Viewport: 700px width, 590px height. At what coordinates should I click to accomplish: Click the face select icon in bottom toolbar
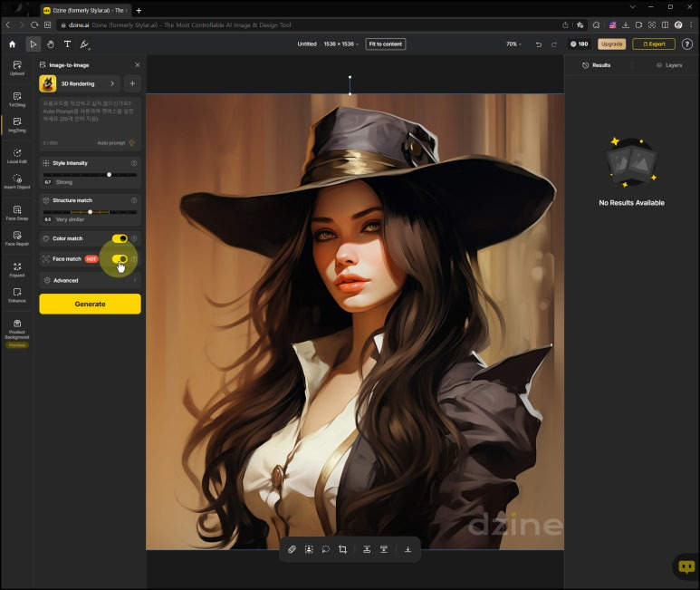tap(309, 549)
